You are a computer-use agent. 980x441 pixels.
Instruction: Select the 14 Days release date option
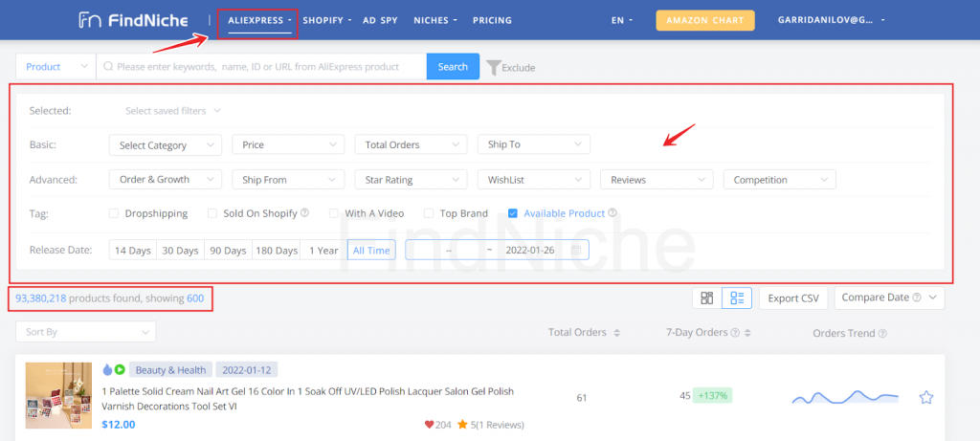pyautogui.click(x=133, y=251)
